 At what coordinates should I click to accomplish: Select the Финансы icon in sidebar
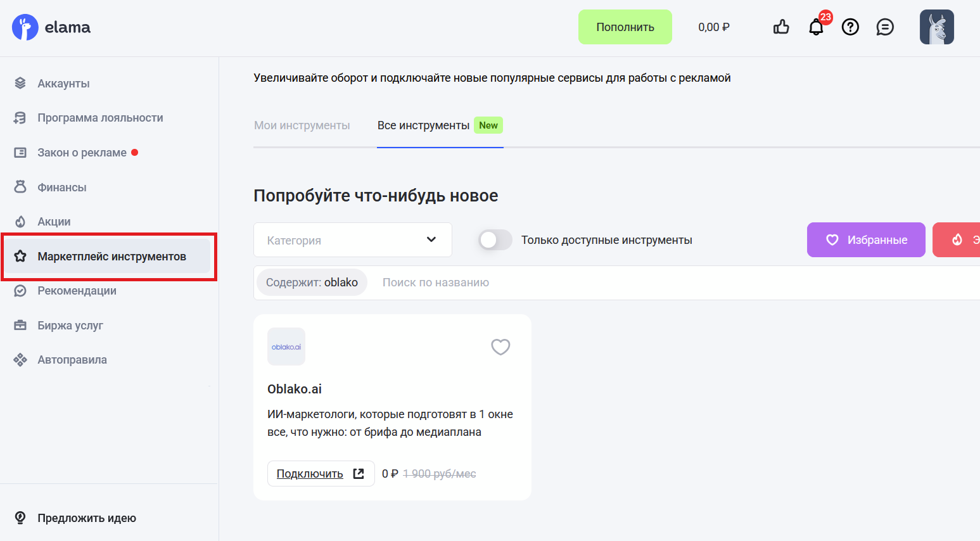(x=19, y=187)
